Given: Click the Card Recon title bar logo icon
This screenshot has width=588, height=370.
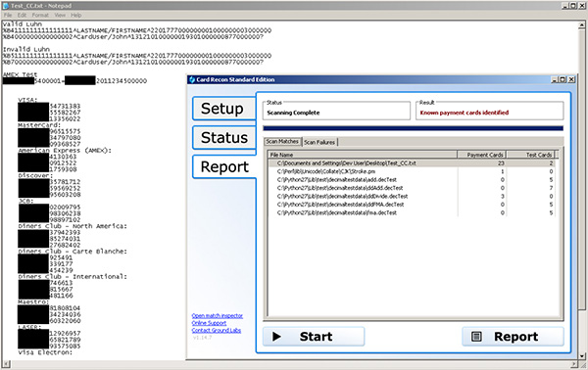Looking at the screenshot, I should pos(192,79).
